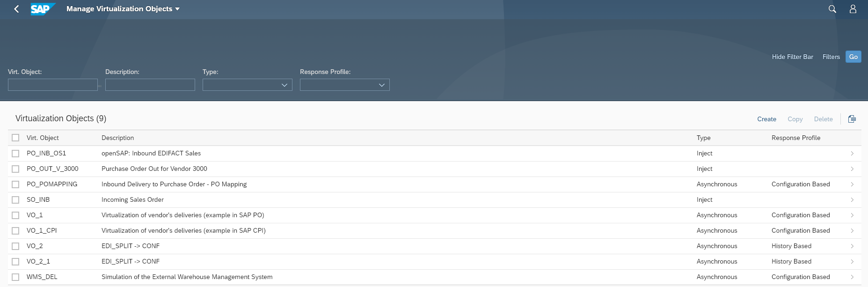Click the export to spreadsheet icon
Viewport: 868px width, 287px height.
click(x=852, y=119)
